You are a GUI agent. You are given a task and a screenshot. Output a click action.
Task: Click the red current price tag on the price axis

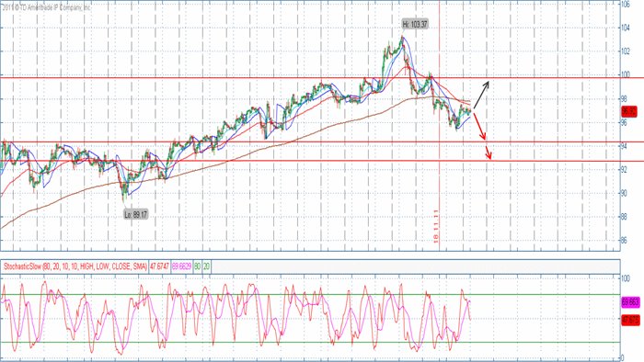pos(629,111)
